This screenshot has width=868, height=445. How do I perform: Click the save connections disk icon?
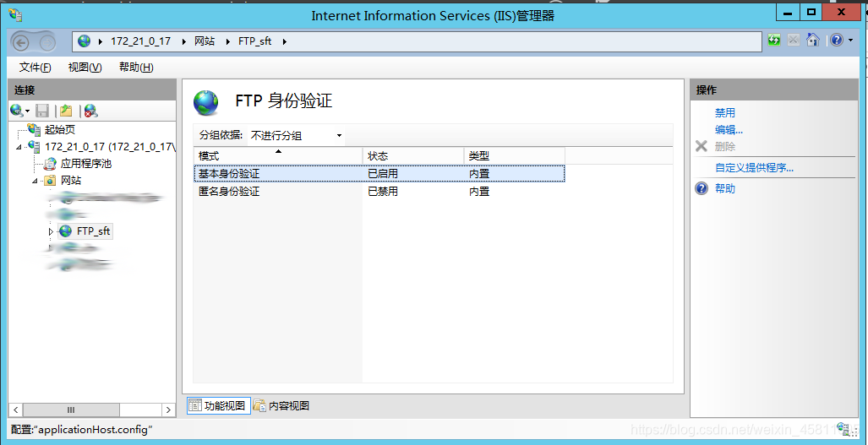(x=42, y=111)
